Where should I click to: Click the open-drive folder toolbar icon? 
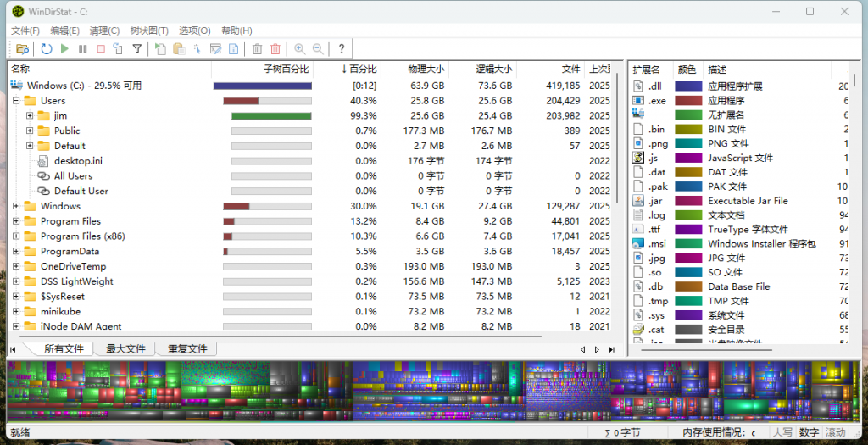coord(22,48)
